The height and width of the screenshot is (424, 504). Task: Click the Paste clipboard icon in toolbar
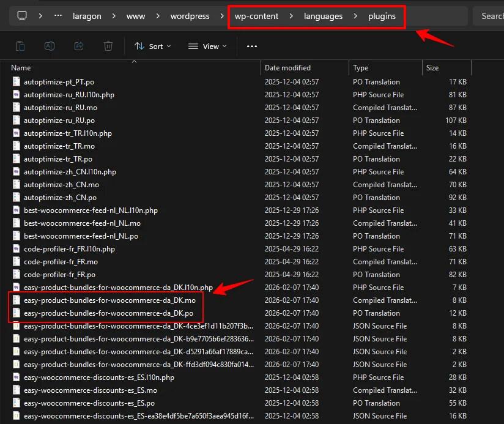click(20, 46)
